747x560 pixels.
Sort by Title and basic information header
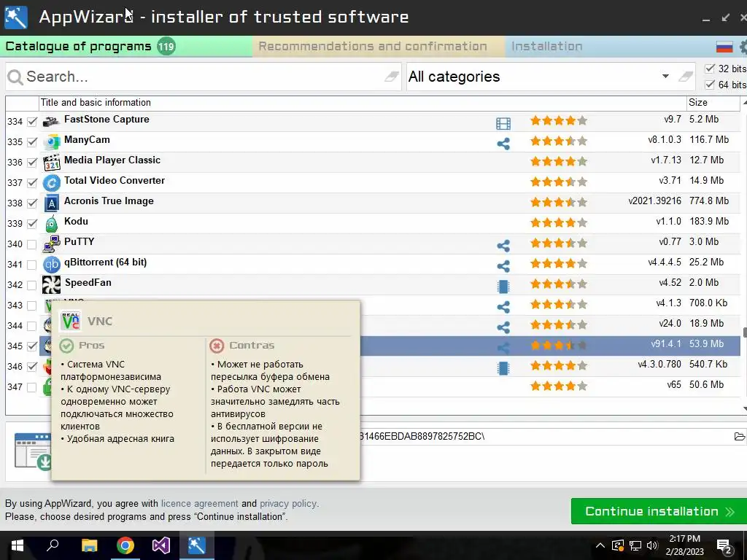[x=362, y=103]
